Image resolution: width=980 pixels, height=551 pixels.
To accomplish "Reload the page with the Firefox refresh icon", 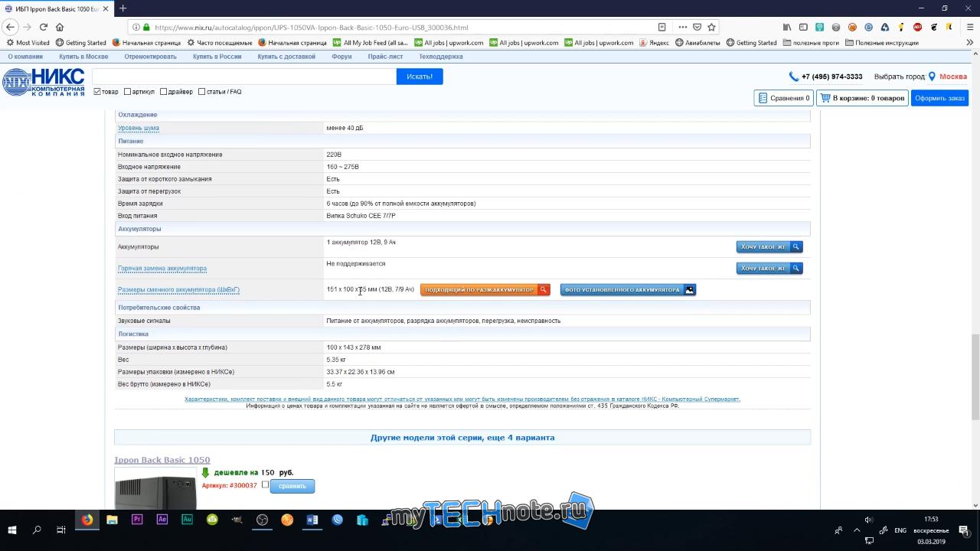I will pyautogui.click(x=44, y=27).
